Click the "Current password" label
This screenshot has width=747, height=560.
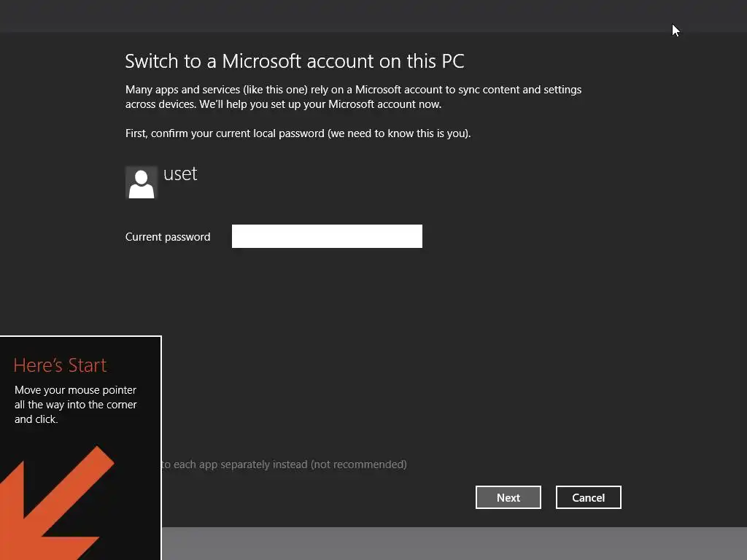pyautogui.click(x=168, y=237)
